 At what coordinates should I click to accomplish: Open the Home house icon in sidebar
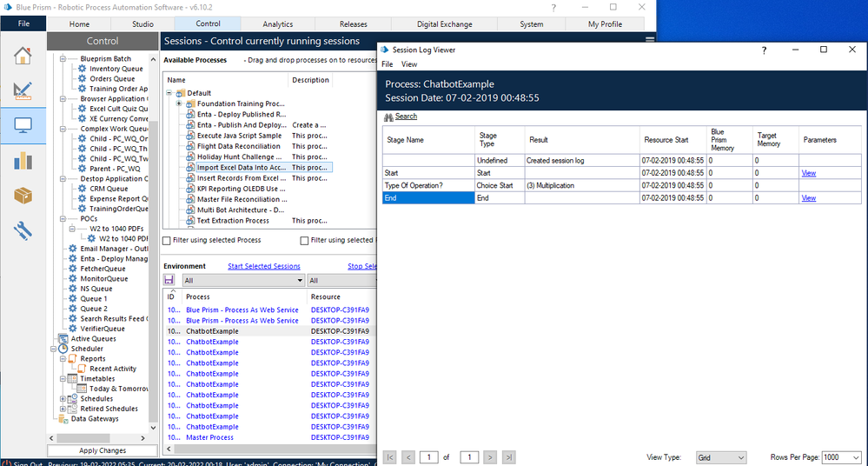23,56
